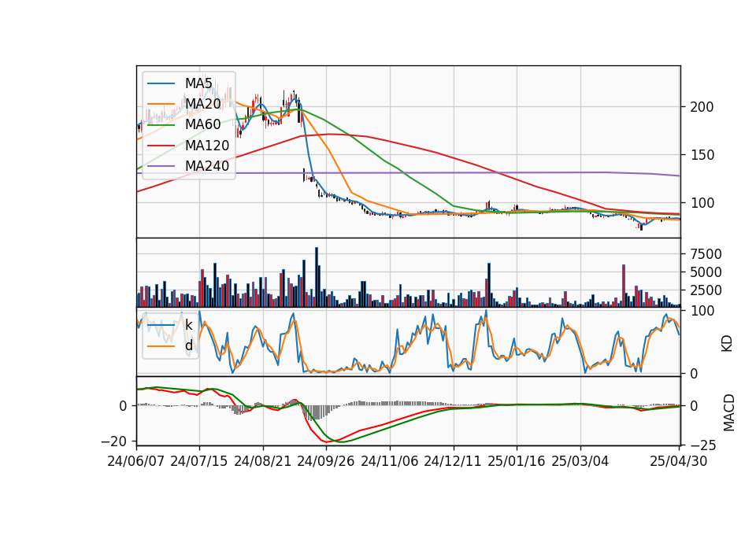
Task: Click the −25 tick on the right MACD axis
Action: [x=703, y=446]
